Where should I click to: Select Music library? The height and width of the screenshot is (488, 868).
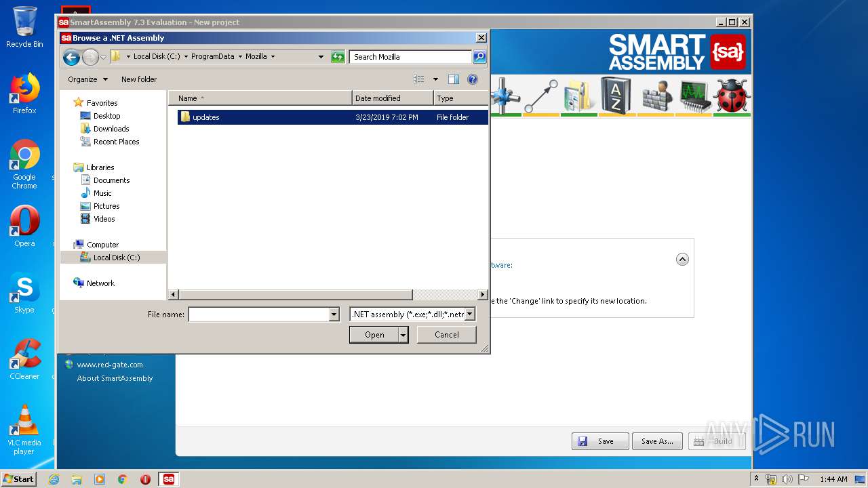[102, 193]
